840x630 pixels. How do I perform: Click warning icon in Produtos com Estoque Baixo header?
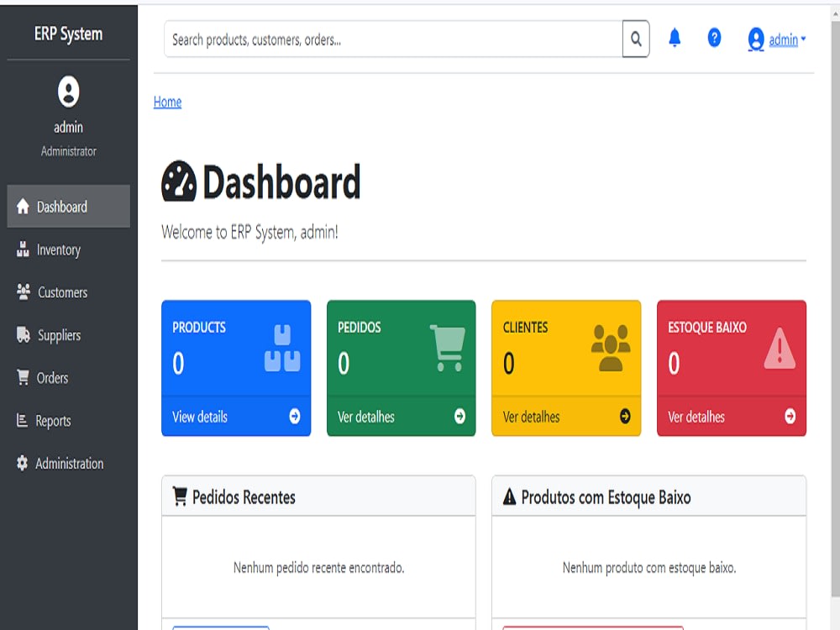(x=510, y=496)
